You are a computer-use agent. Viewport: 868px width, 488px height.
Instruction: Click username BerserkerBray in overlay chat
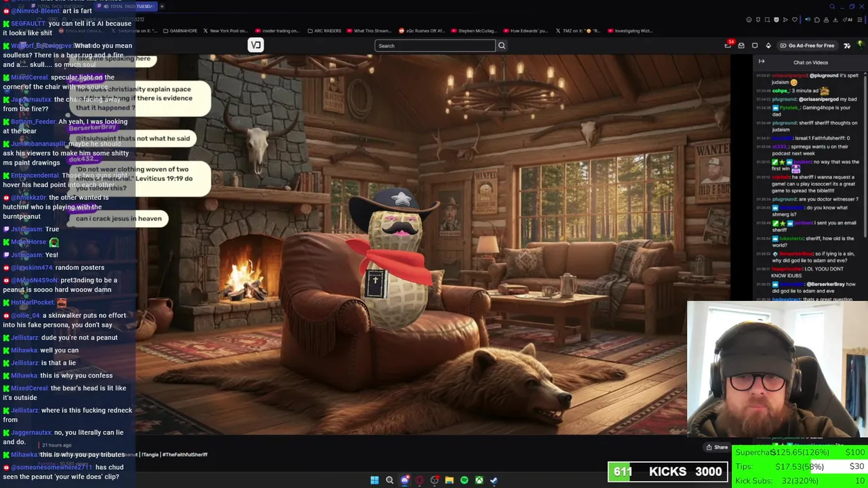click(x=92, y=127)
